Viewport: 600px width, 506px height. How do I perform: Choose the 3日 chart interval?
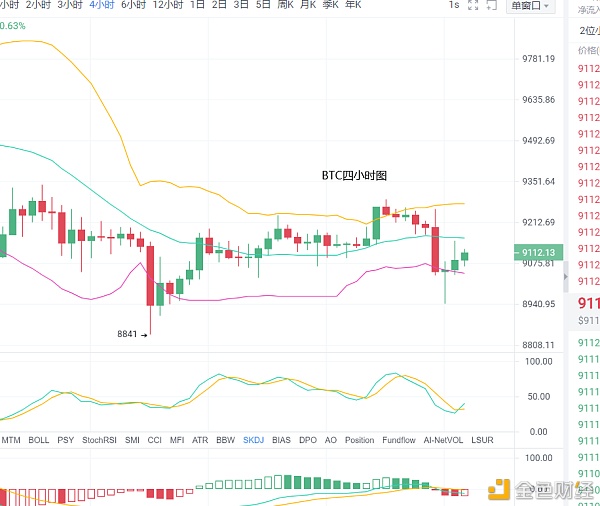[241, 5]
